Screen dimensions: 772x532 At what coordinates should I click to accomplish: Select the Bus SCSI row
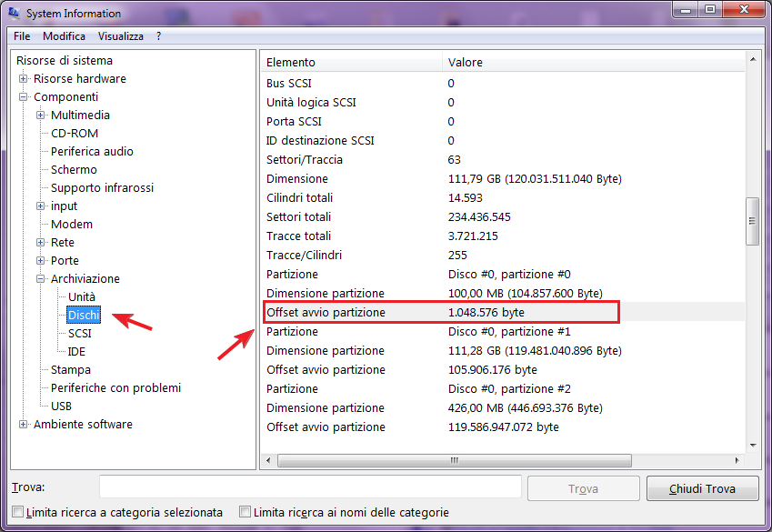click(503, 84)
